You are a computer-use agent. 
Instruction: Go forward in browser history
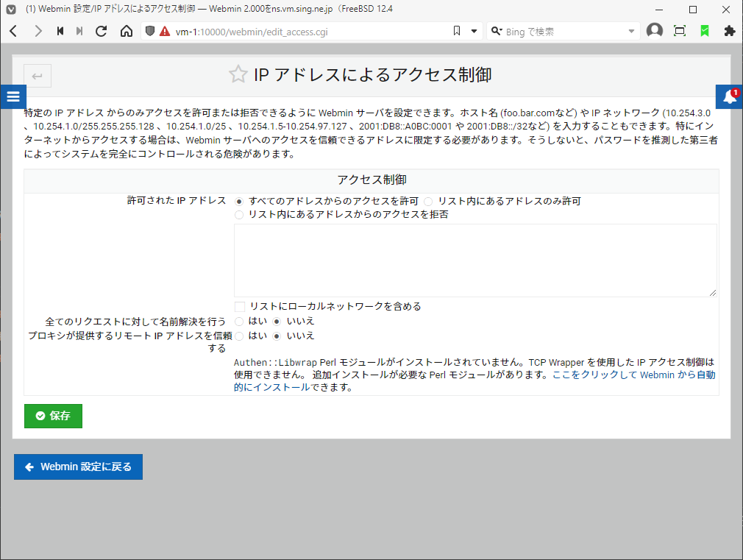coord(38,32)
